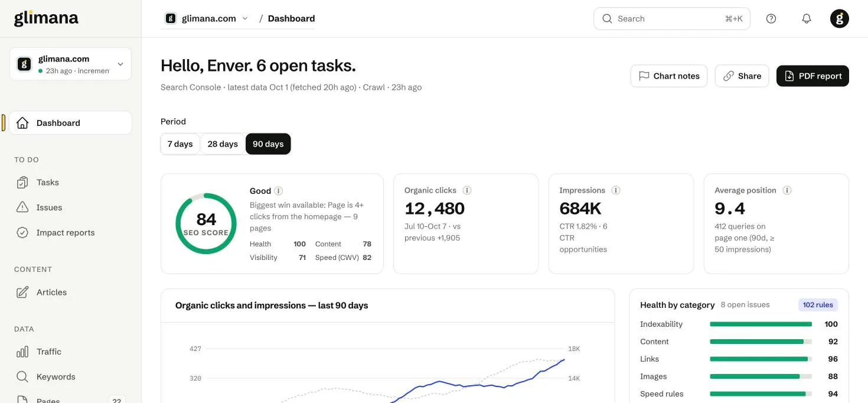Click the link icon in Share button
Viewport: 868px width, 403px height.
729,76
